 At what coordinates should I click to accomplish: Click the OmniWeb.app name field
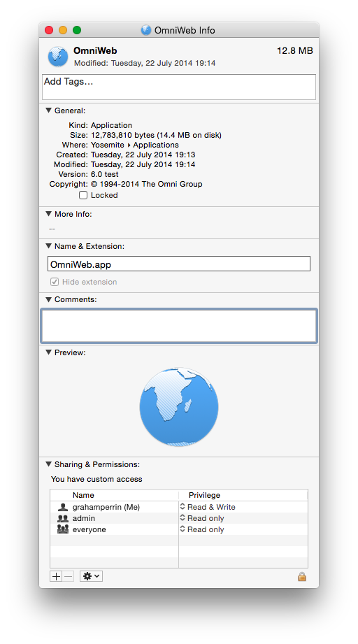[179, 264]
